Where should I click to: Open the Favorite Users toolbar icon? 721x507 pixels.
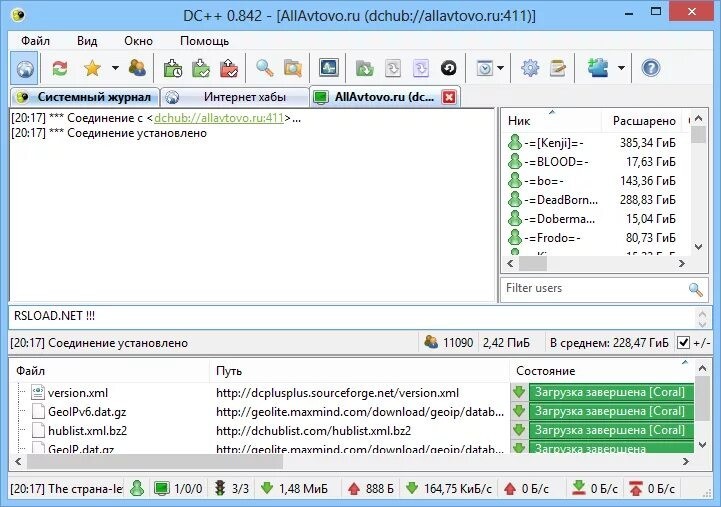point(137,68)
